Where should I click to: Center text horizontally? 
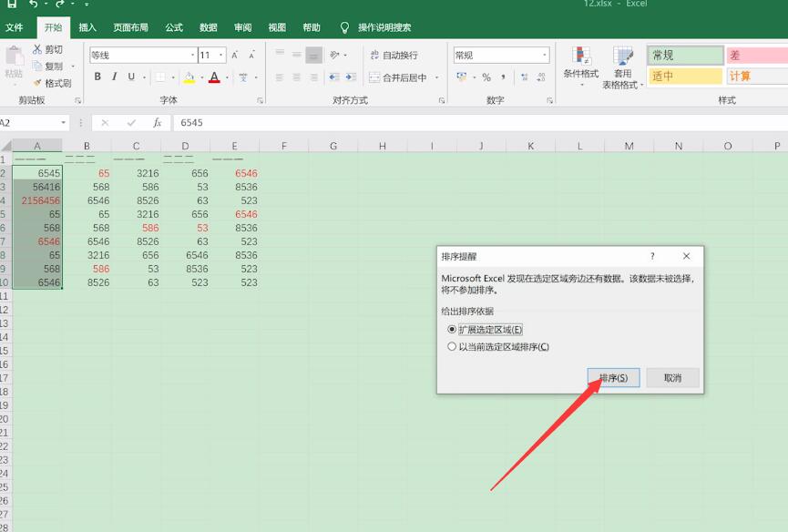pos(297,77)
